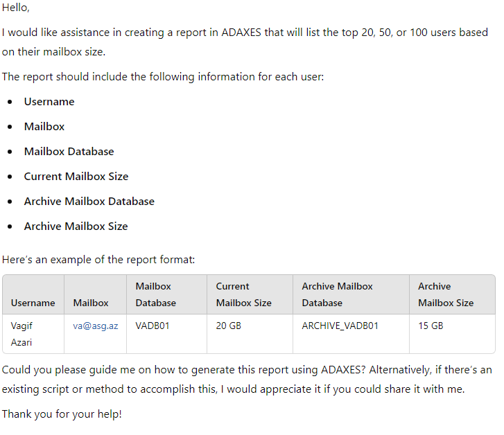The height and width of the screenshot is (435, 504).
Task: Select the 'Archive Mailbox Size' bullet item
Action: [76, 227]
